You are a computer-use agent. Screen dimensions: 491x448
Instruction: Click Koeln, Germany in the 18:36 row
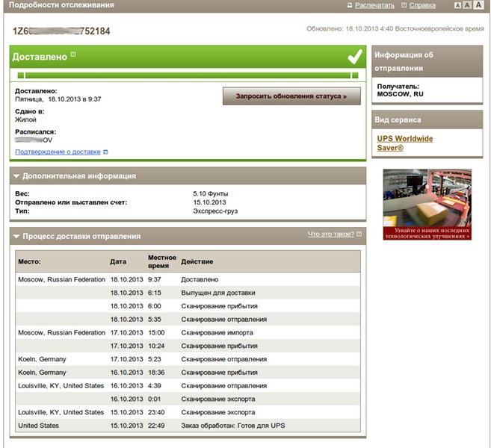(42, 373)
